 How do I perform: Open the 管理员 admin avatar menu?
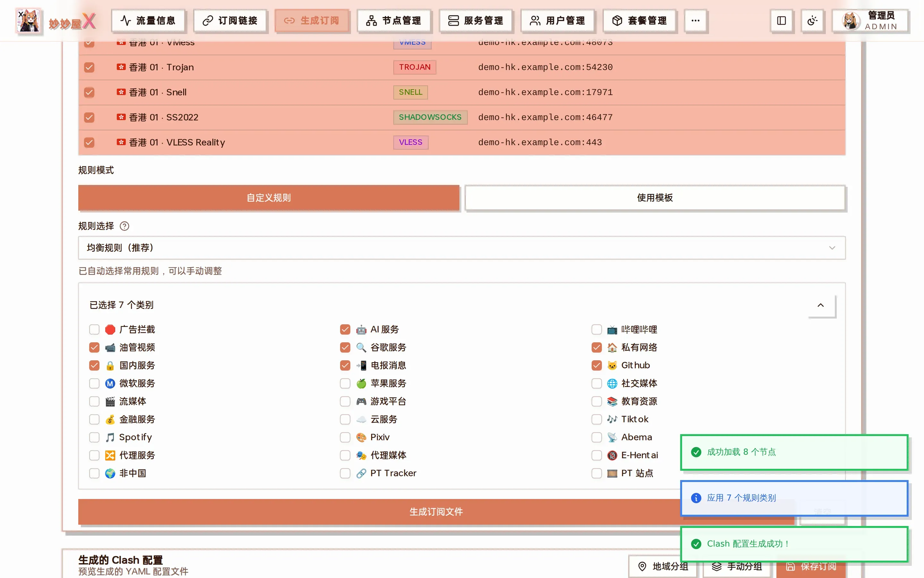point(870,21)
